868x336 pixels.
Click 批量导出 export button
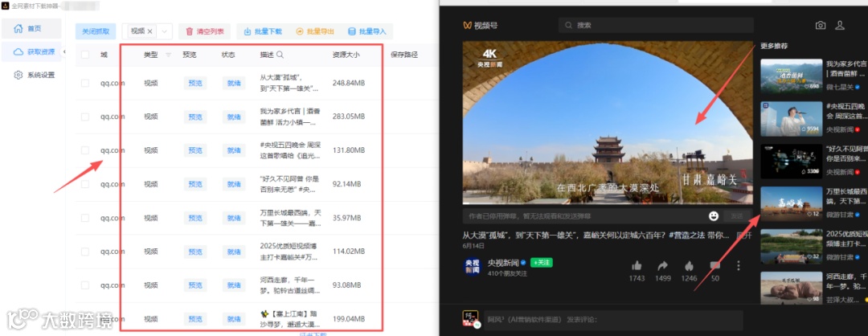click(315, 31)
